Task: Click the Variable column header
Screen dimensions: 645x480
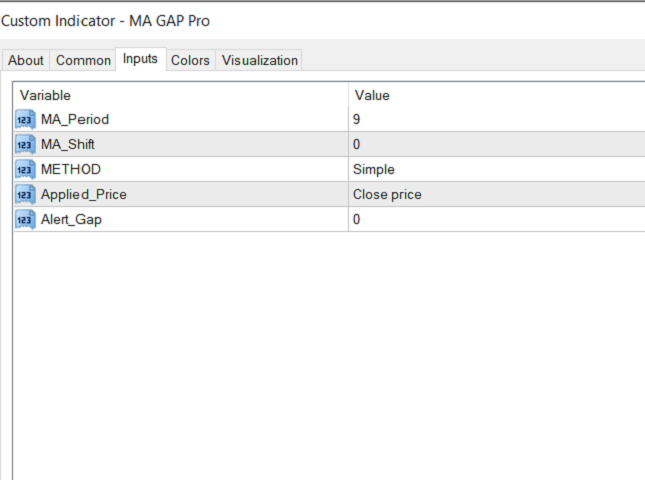Action: click(180, 95)
